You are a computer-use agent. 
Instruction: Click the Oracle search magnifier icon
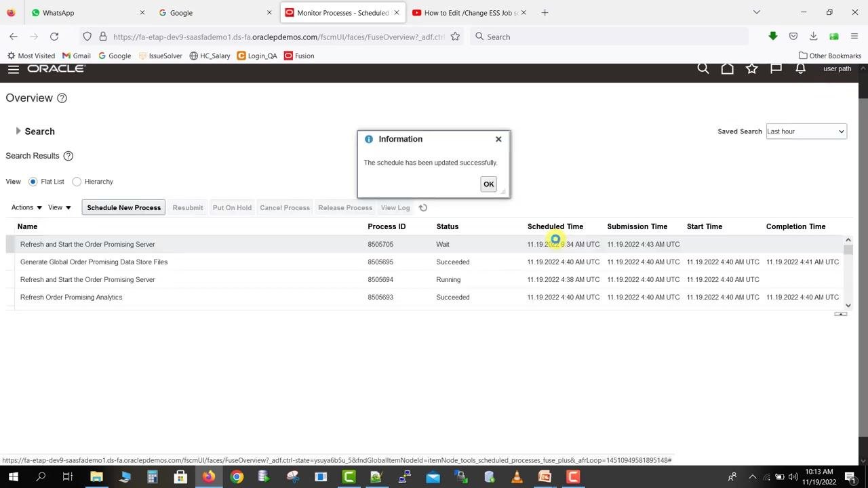tap(703, 68)
